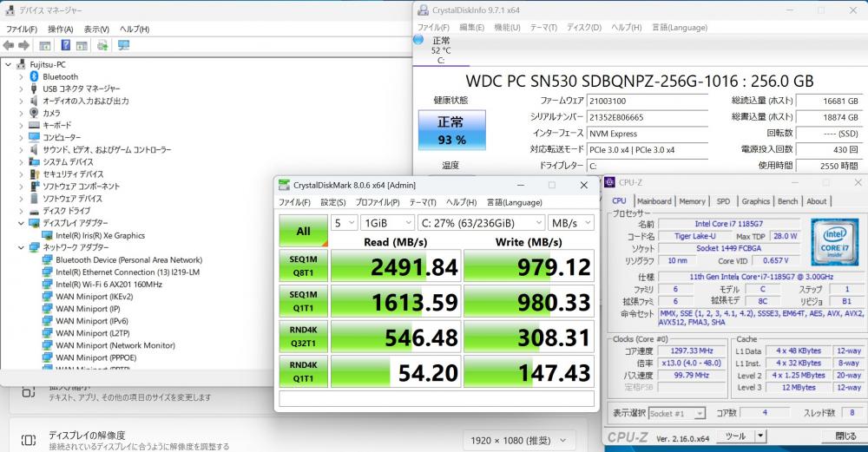Collapse the ディスプレイ アダプター node
This screenshot has height=452, width=868.
tap(21, 223)
